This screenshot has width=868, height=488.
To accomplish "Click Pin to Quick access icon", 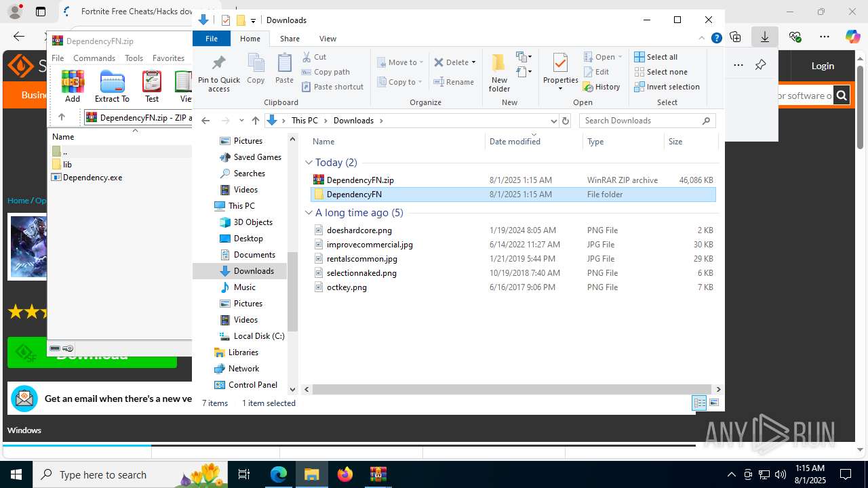I will pos(218,73).
